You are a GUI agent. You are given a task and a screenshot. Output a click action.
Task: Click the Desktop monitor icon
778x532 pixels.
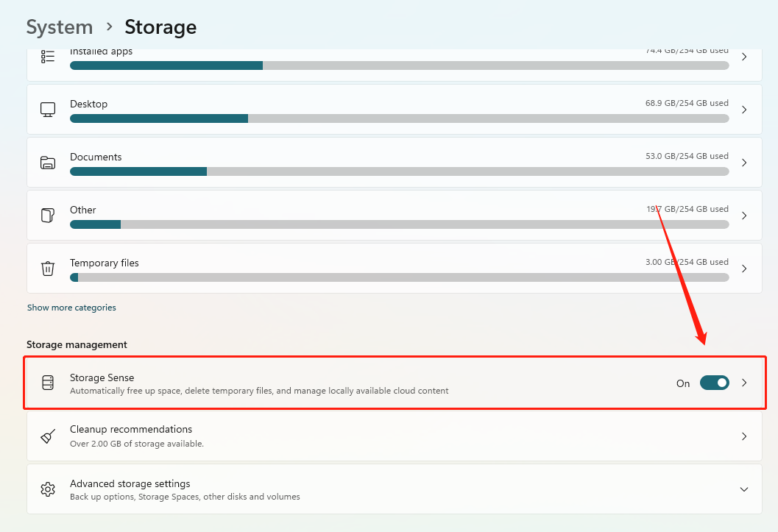coord(48,110)
